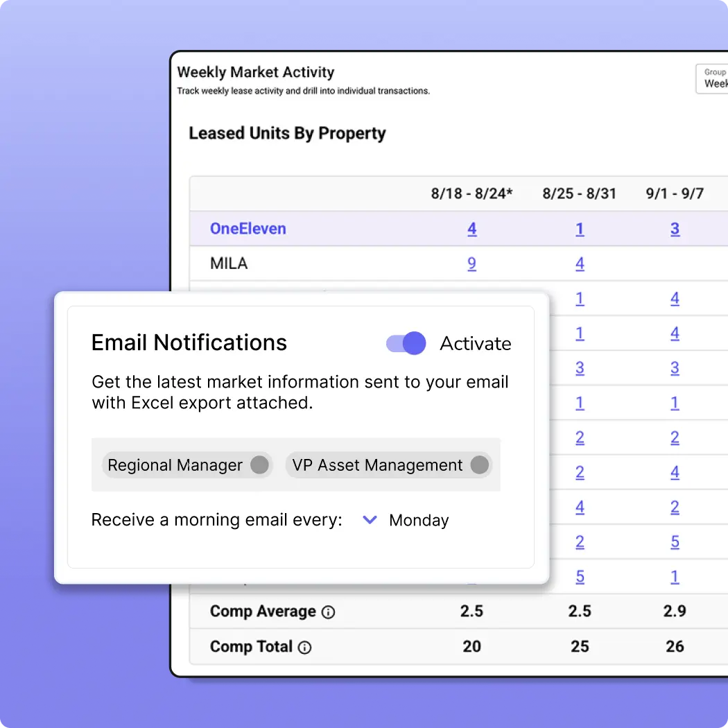Toggle the Email Notifications Activate switch
This screenshot has height=728, width=728.
pyautogui.click(x=406, y=343)
